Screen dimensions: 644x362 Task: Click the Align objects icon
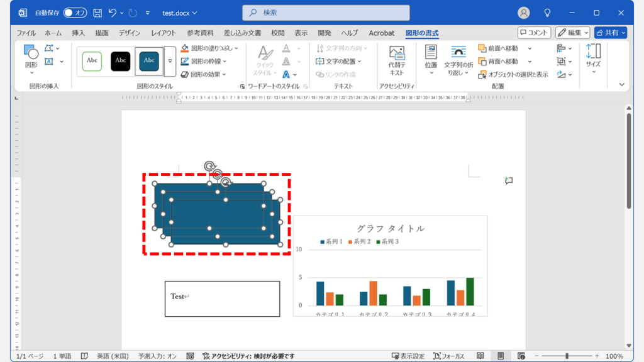pos(562,48)
